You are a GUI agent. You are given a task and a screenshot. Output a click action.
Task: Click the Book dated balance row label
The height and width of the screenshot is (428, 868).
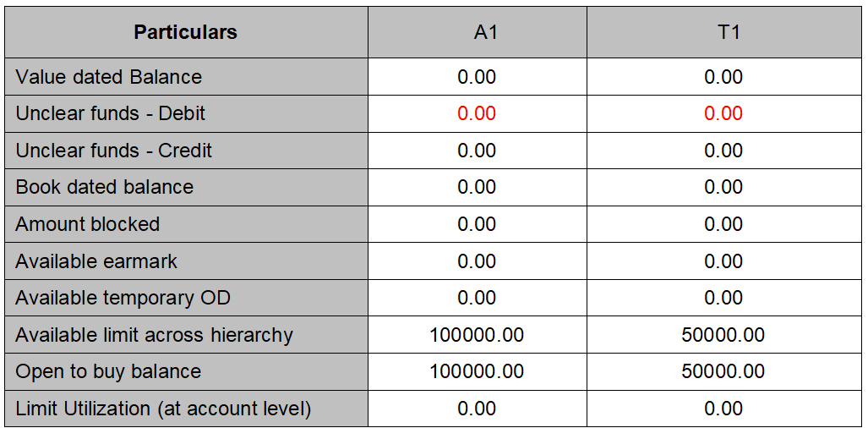[105, 187]
